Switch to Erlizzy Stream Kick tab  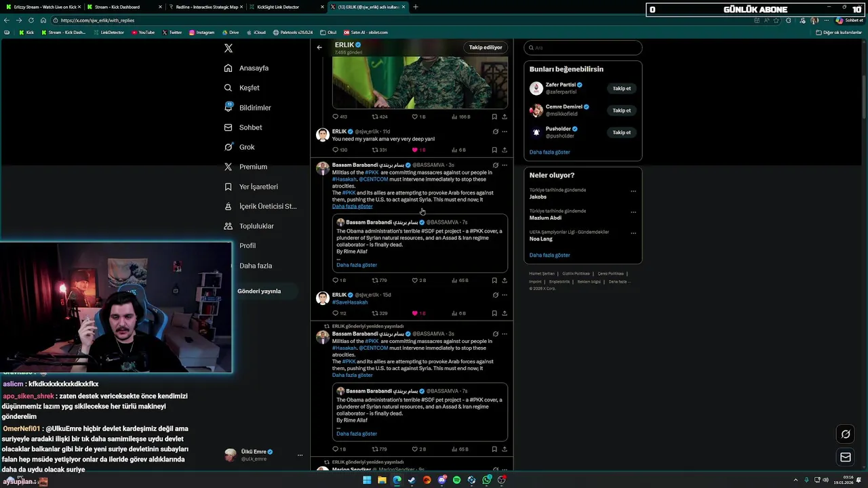point(43,7)
